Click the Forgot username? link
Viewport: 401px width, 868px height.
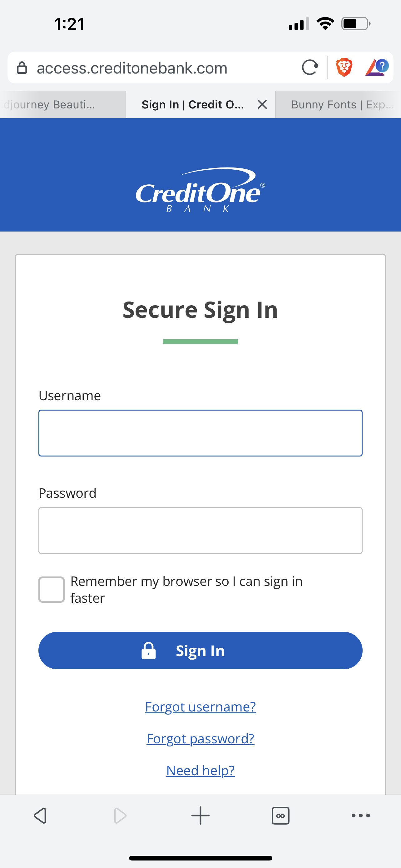tap(200, 706)
